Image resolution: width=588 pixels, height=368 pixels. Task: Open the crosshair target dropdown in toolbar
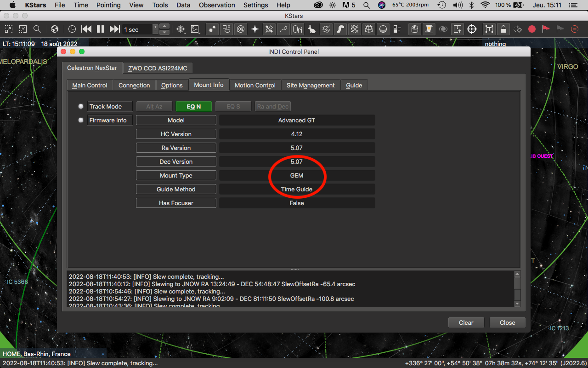pyautogui.click(x=181, y=29)
